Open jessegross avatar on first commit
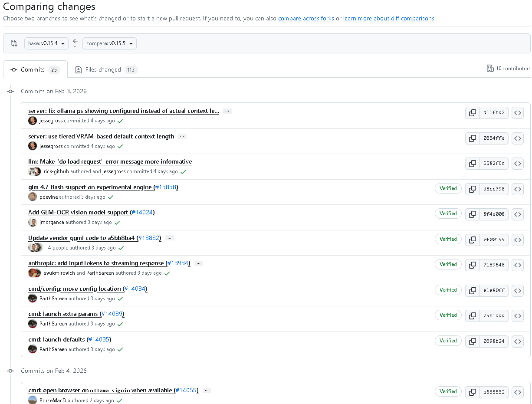532x404 pixels. pos(33,121)
